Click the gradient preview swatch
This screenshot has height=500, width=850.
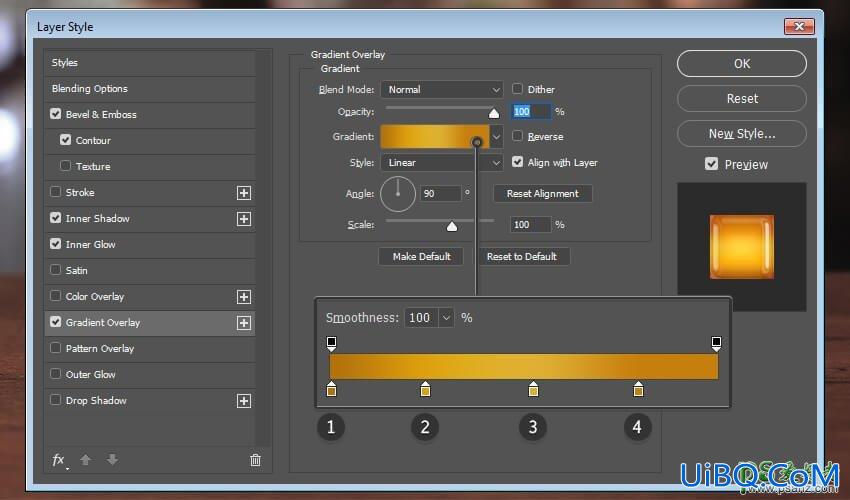(435, 137)
